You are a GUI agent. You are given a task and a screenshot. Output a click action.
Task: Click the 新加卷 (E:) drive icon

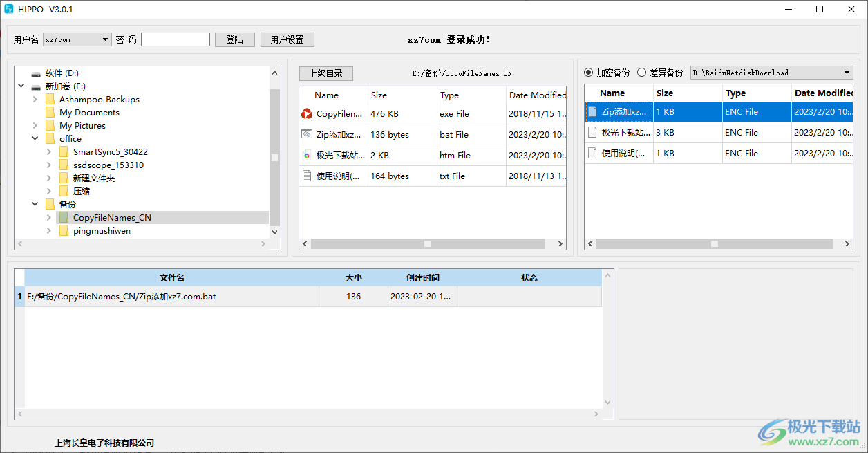tap(36, 86)
